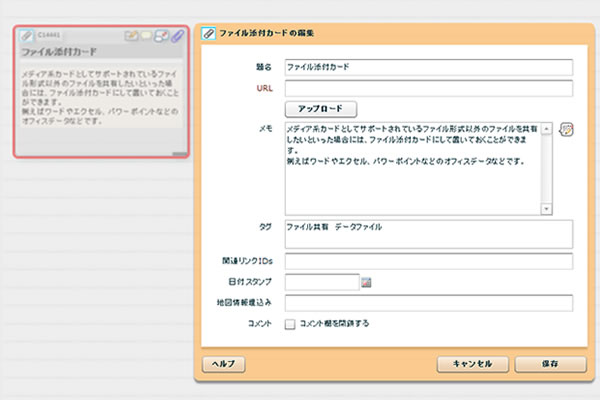Click the pencil edit icon on the card
This screenshot has width=600, height=400.
click(x=131, y=35)
